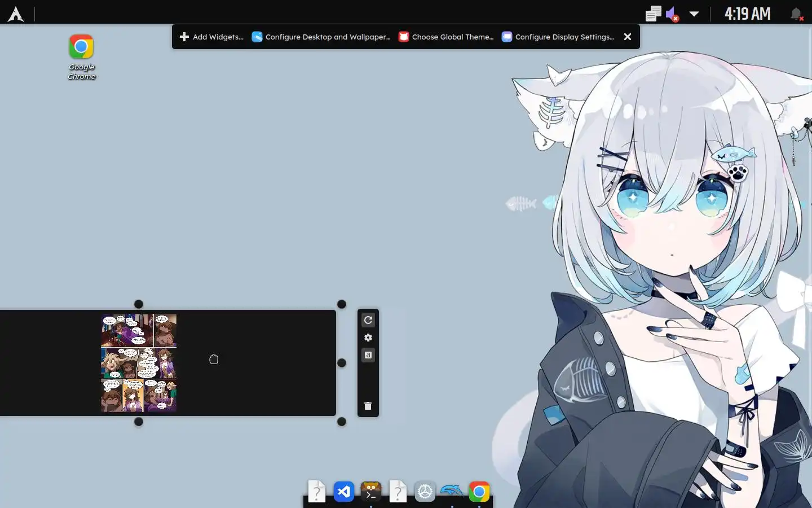
Task: Open the notifications bell icon
Action: pos(796,14)
